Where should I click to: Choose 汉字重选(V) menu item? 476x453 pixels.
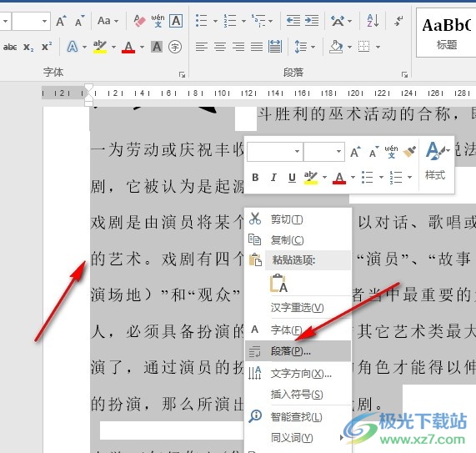tap(298, 308)
